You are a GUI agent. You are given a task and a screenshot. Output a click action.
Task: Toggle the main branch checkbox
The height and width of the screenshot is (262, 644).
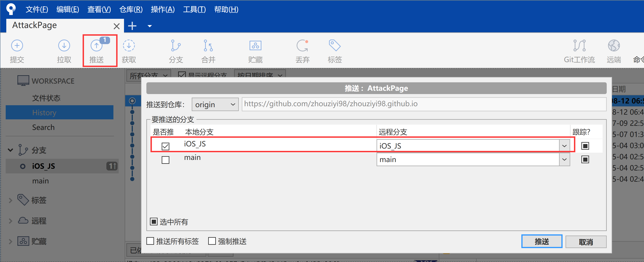click(166, 160)
